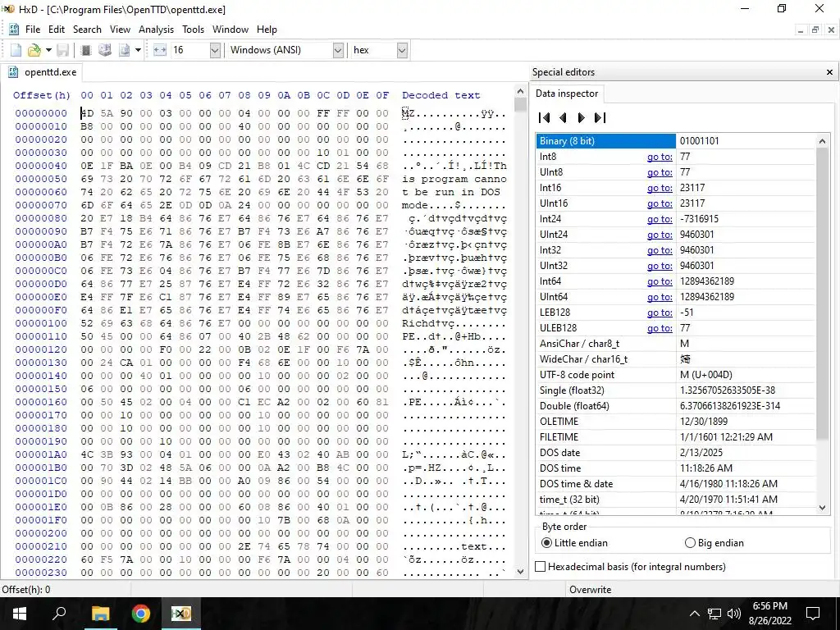Click Data inspector scrollbar down arrow
Viewport: 840px width, 630px height.
(822, 507)
